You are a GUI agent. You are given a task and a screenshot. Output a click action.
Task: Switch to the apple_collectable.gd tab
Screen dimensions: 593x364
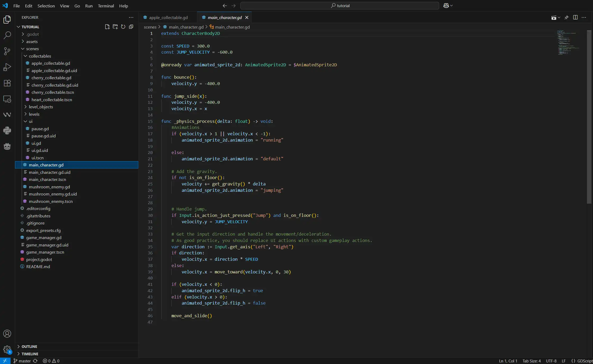coord(168,17)
